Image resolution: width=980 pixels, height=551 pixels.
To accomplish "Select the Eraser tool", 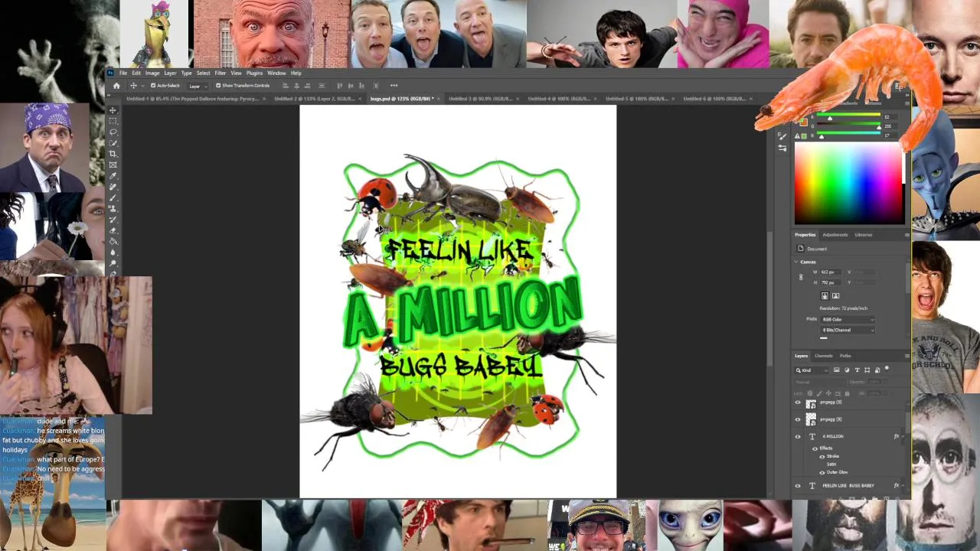I will tap(113, 230).
